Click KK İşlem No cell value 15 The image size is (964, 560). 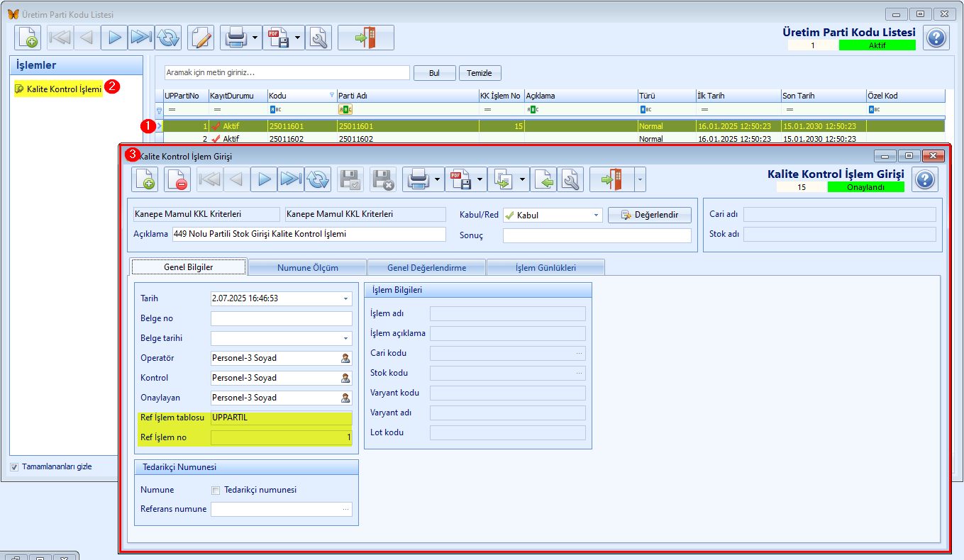[502, 126]
